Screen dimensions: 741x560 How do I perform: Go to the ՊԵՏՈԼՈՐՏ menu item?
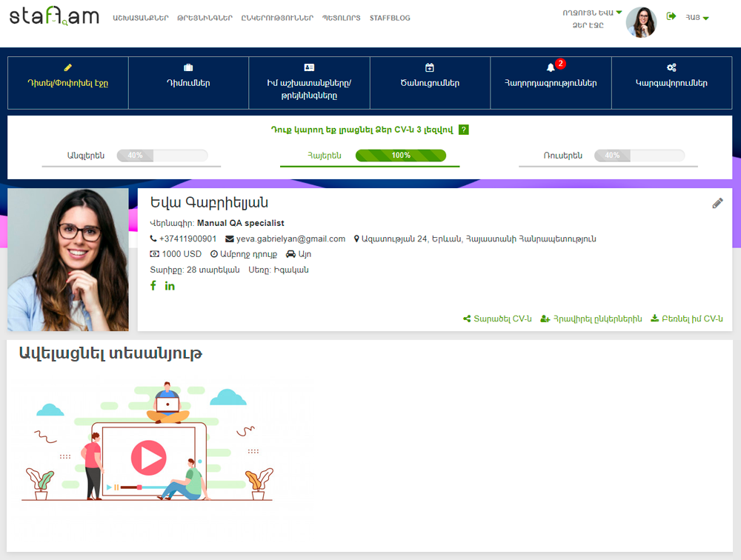(341, 18)
